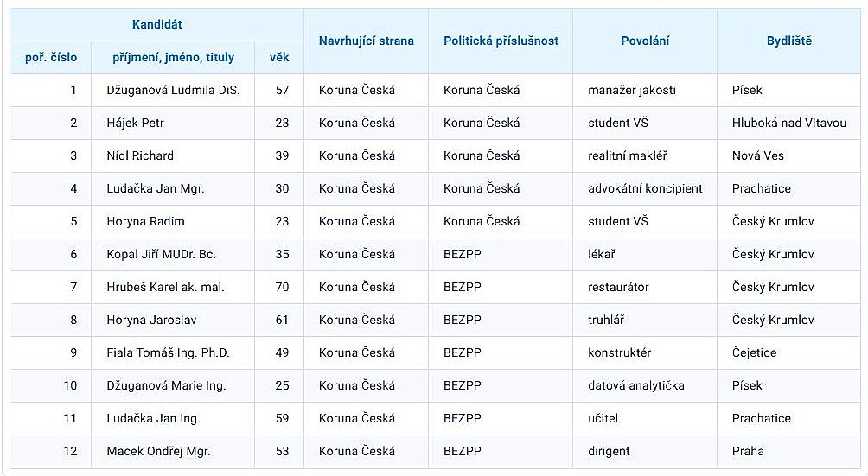Click the "věk" column header
Viewport: 868px width, 476px height.
[x=279, y=58]
